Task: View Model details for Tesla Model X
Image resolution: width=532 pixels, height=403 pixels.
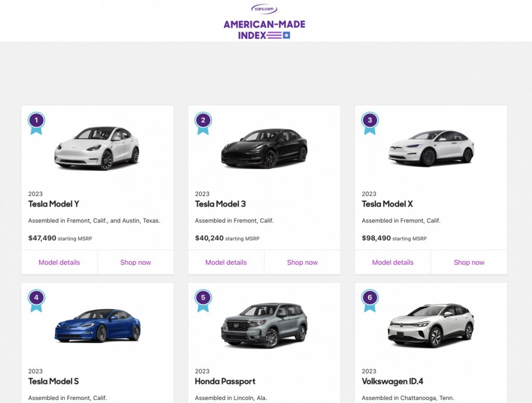Action: (393, 262)
